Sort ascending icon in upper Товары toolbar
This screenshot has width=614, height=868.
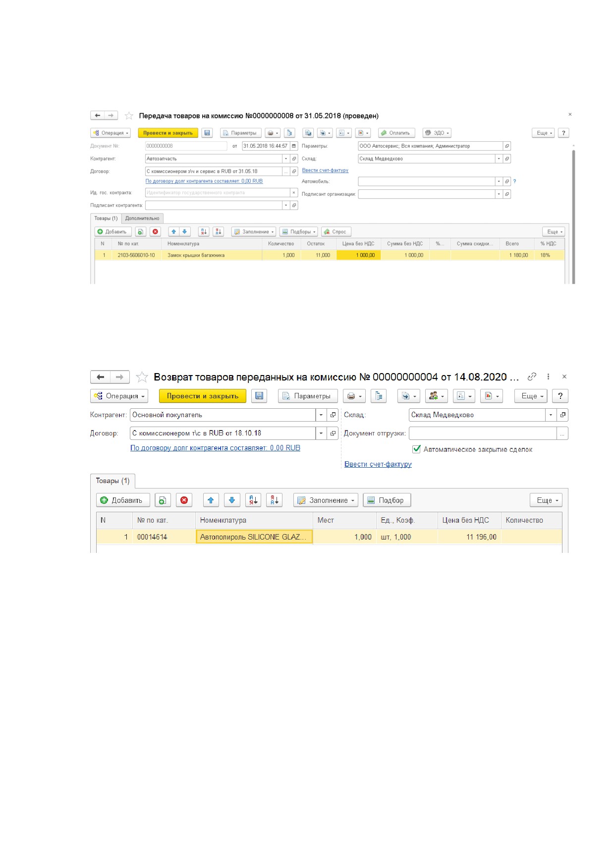coord(203,231)
